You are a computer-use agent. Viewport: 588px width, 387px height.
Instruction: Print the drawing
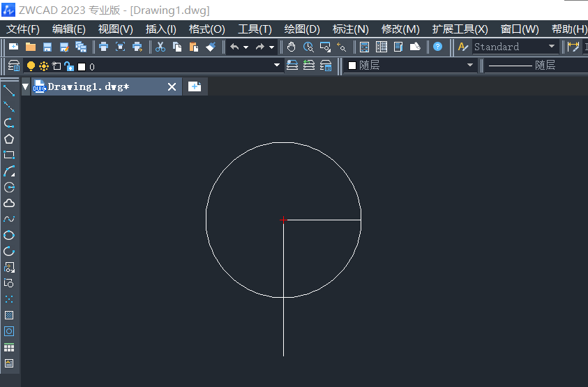(103, 47)
